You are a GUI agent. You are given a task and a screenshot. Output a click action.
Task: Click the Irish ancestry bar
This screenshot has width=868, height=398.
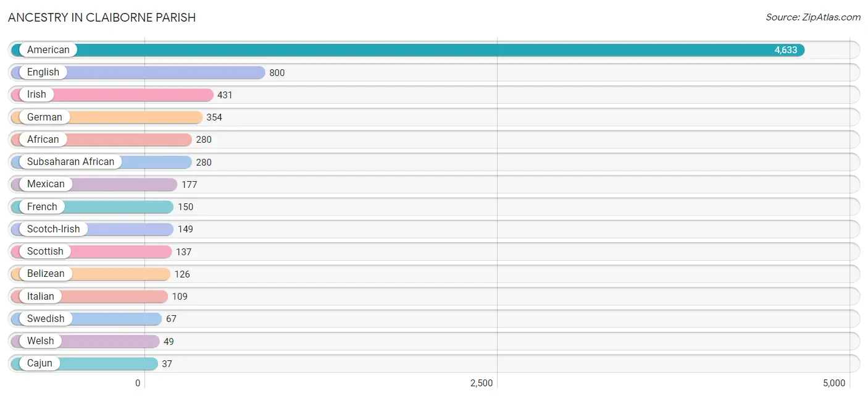click(112, 95)
